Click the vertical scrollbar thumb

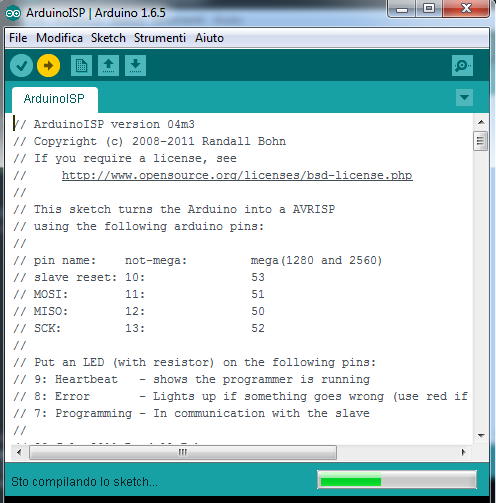481,141
